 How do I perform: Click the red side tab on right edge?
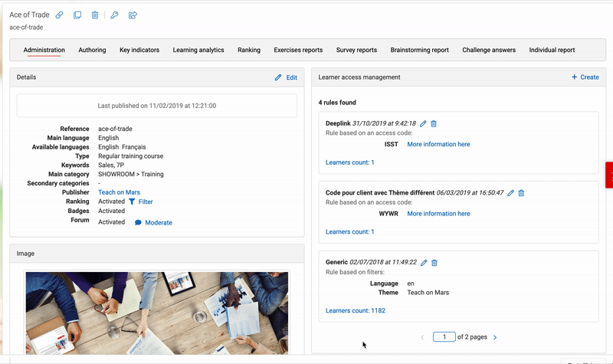[x=609, y=175]
